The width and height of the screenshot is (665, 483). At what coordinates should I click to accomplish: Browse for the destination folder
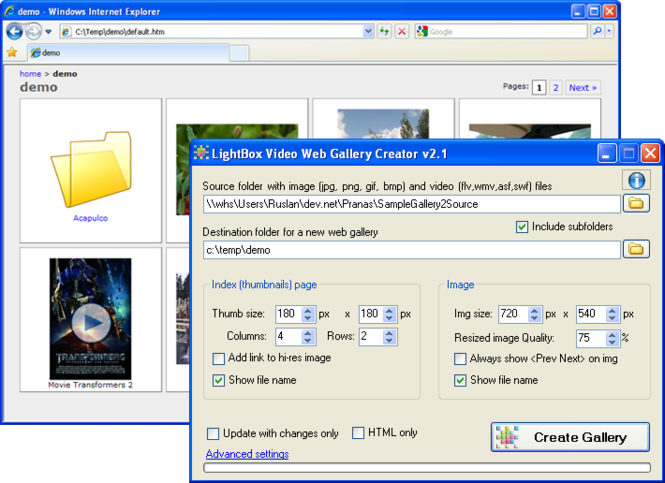(636, 249)
